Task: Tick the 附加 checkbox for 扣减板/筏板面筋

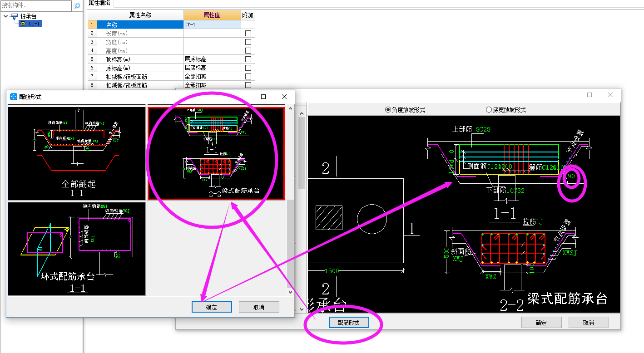Action: (248, 77)
